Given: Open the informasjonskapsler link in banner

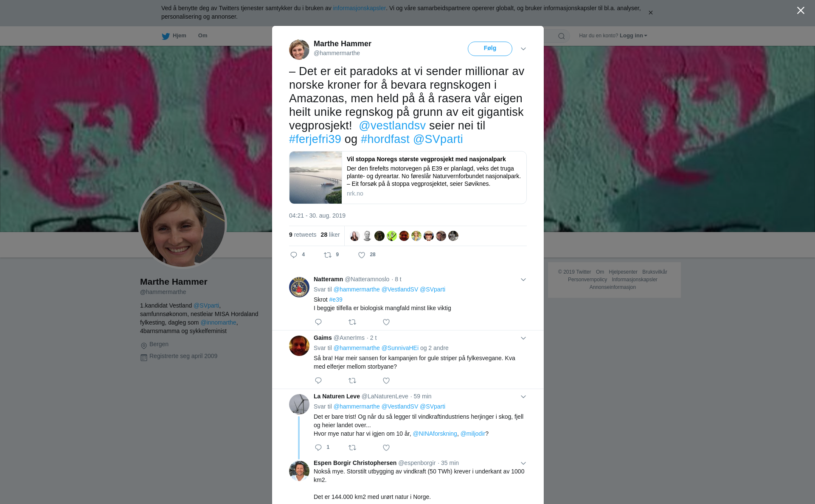Looking at the screenshot, I should [359, 8].
